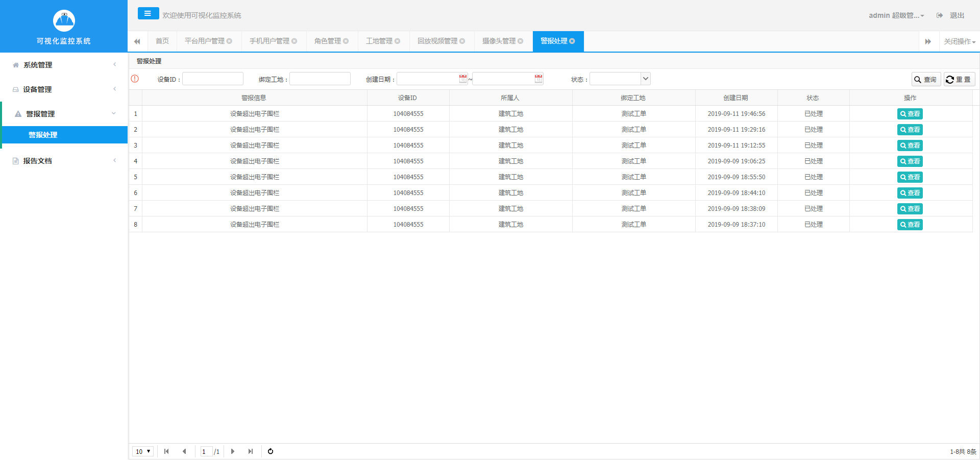This screenshot has width=980, height=460.
Task: Click the 重置 reset button
Action: (959, 80)
